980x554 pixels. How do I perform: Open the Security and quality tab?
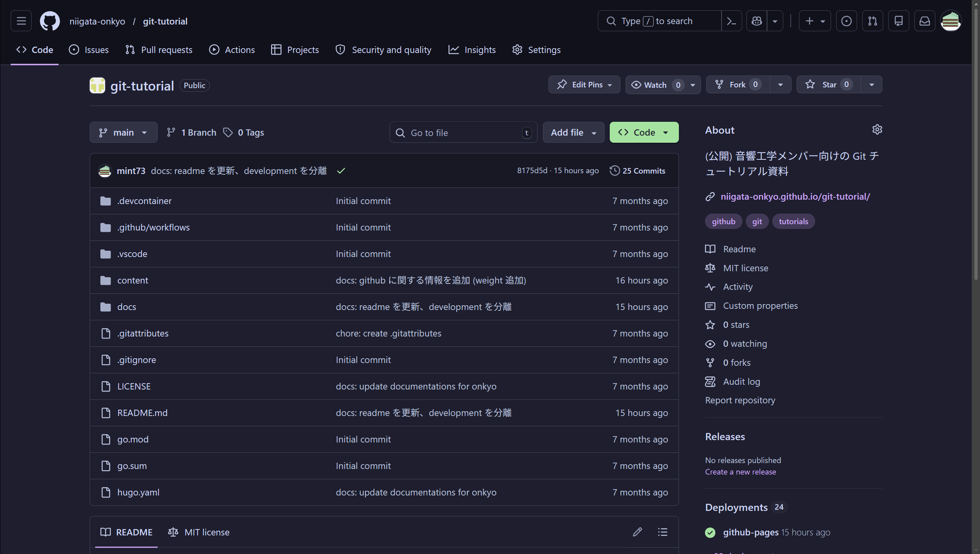[383, 50]
